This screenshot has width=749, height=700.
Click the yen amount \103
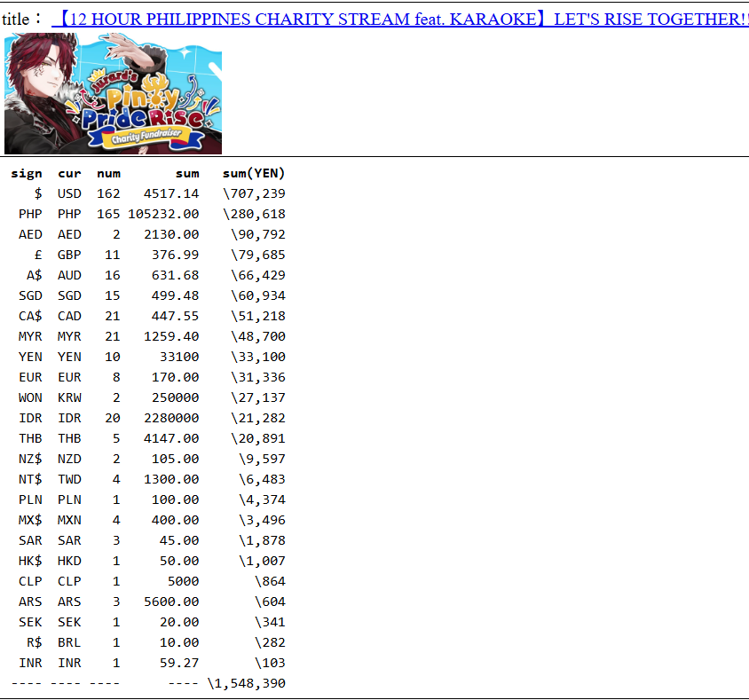[270, 664]
